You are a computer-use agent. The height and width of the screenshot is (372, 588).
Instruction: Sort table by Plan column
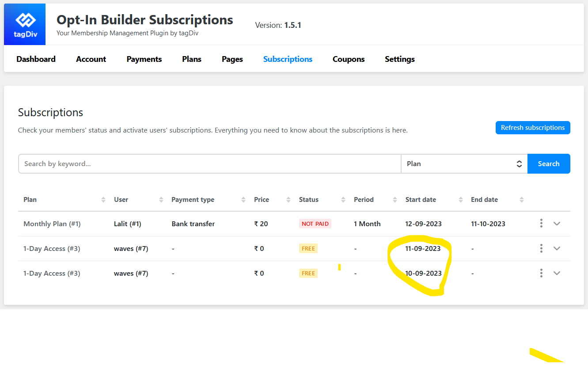pos(103,200)
